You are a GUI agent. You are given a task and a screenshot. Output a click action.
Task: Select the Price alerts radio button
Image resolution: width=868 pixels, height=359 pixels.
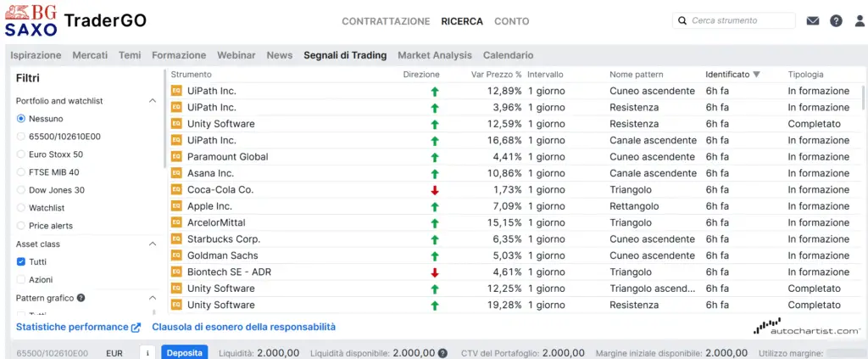pos(21,226)
